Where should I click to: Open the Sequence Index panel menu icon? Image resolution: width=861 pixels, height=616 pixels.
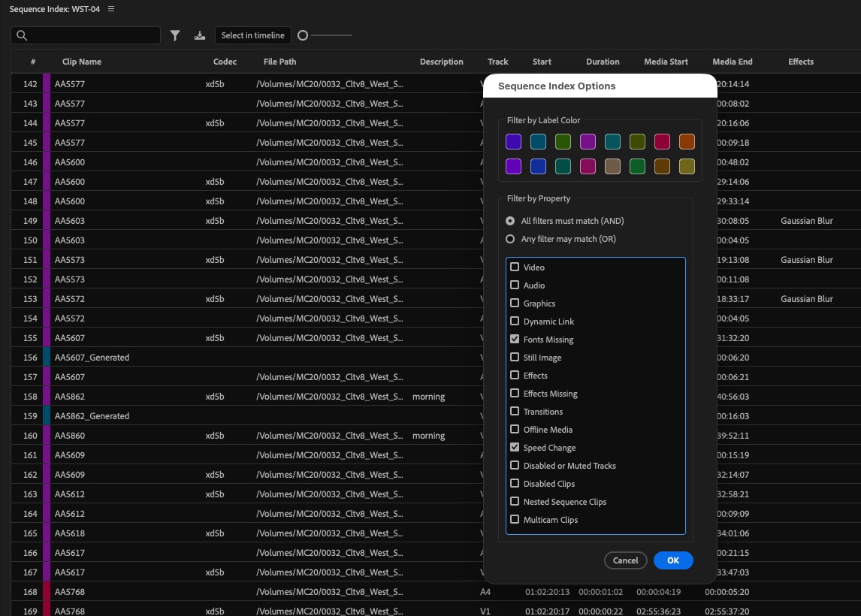111,9
